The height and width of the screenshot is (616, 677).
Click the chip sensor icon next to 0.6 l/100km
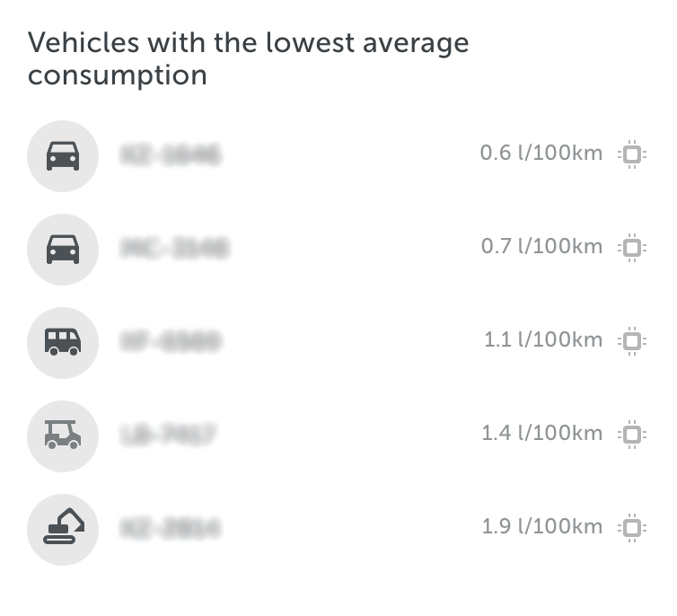tap(632, 154)
